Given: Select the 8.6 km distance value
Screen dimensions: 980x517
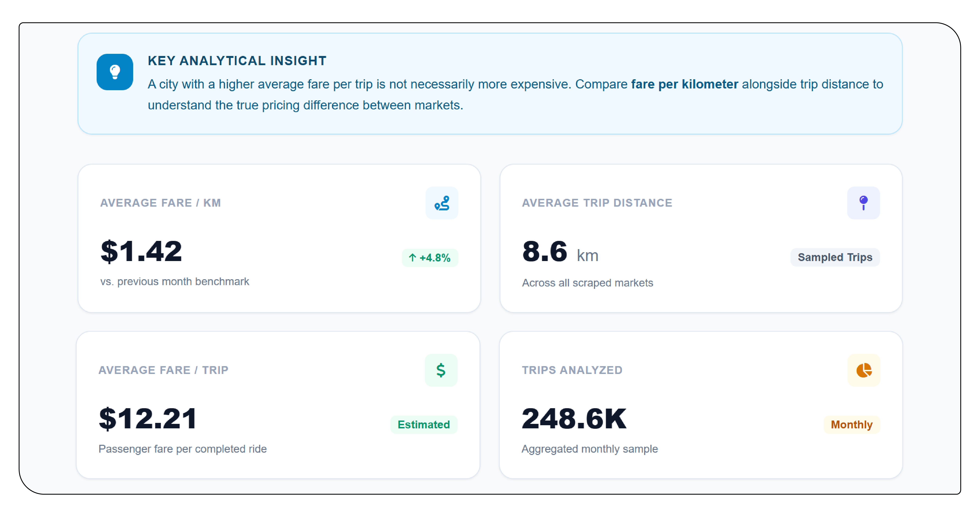Looking at the screenshot, I should [560, 252].
